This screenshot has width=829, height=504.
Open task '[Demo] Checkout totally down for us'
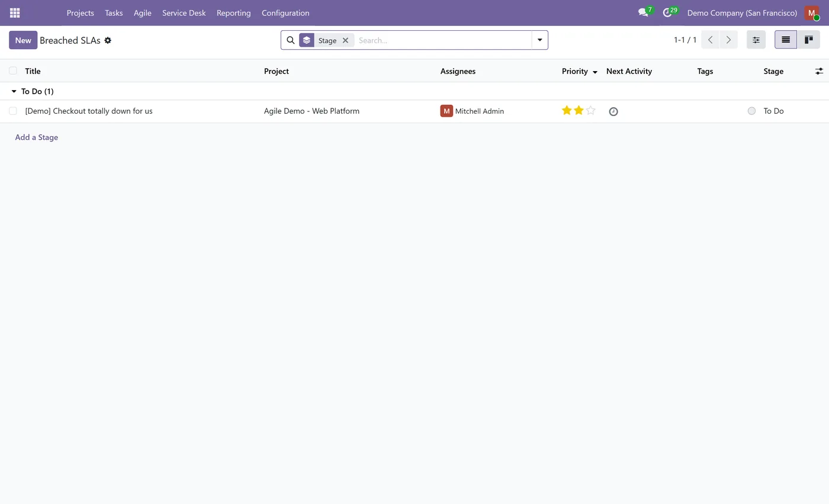point(89,111)
